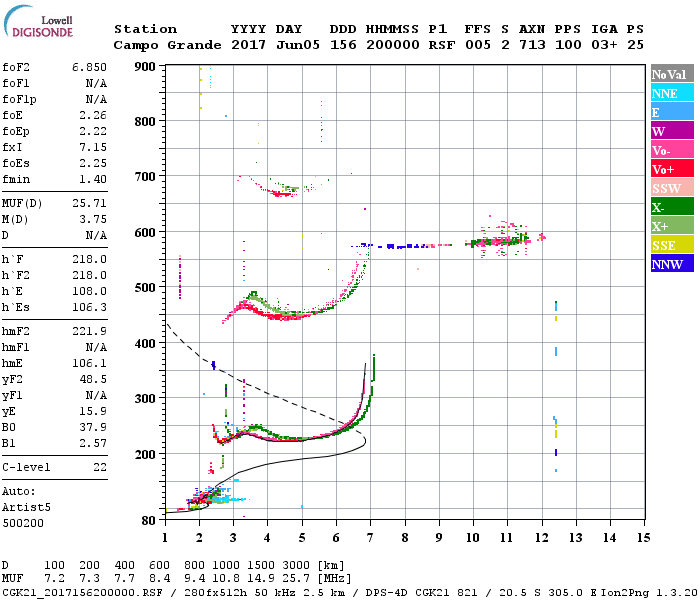
Task: Click the foF2 value 6.850
Action: coord(89,66)
